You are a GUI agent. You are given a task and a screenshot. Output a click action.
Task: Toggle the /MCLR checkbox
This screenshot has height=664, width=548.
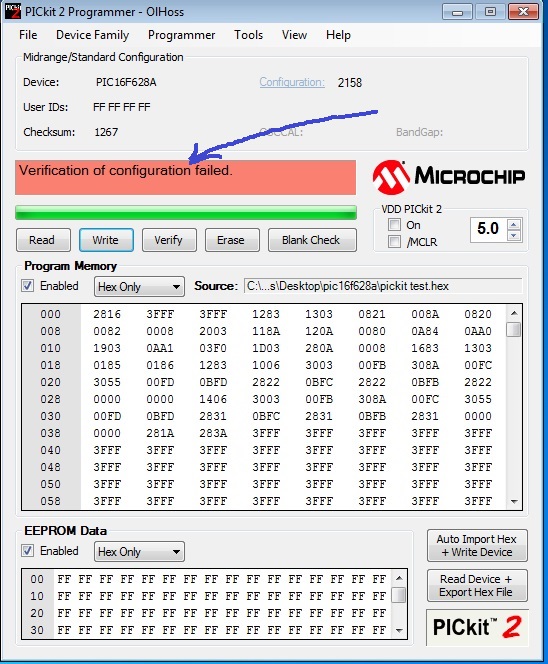(394, 242)
